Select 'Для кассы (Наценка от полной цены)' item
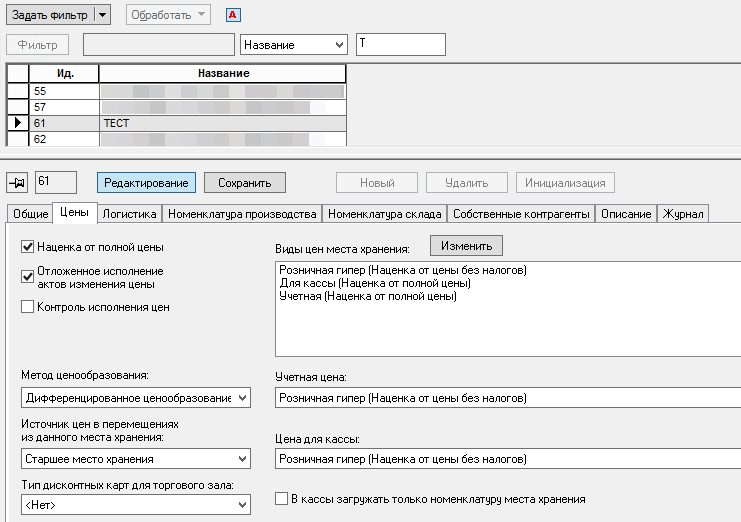 375,283
